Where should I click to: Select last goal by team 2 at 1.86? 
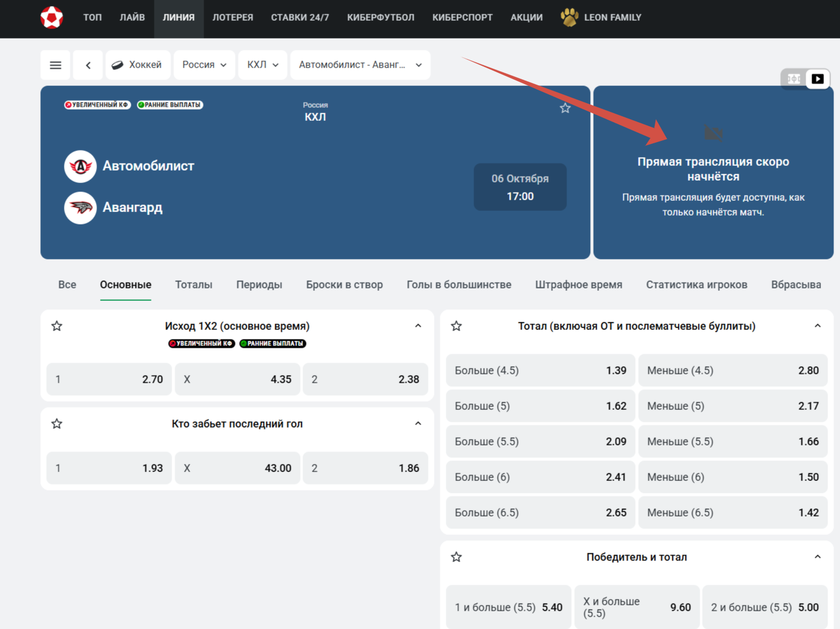coord(365,468)
